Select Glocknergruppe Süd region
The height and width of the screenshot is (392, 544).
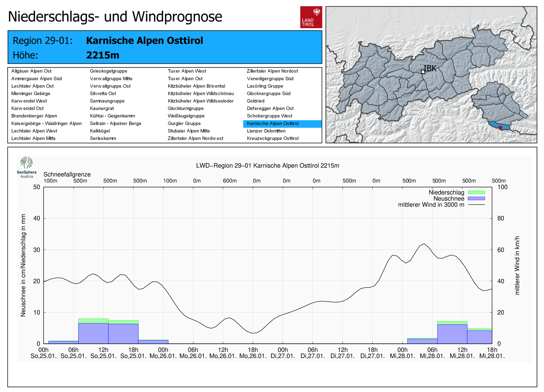click(x=268, y=93)
